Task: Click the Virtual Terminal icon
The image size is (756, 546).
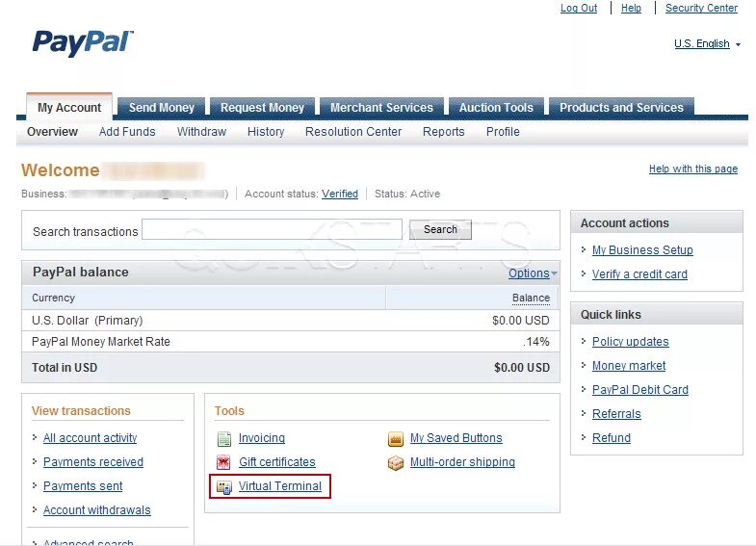Action: [x=224, y=487]
